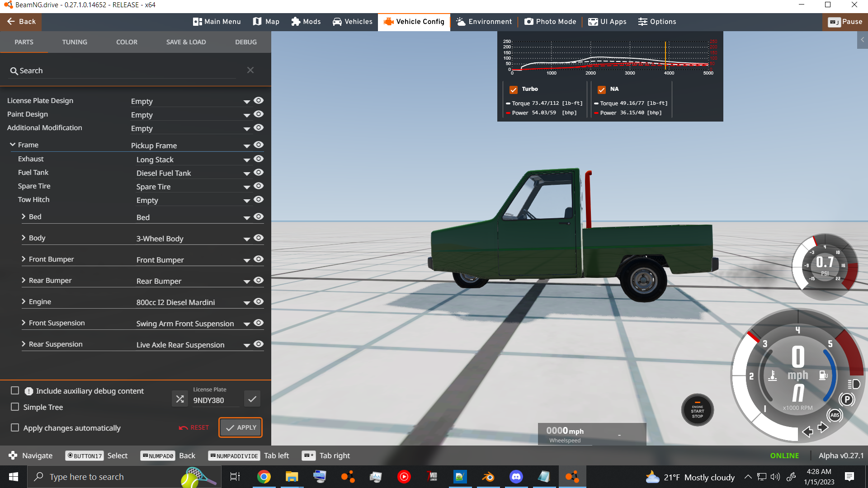868x488 pixels.
Task: Expand the Front Bumper node
Action: pos(24,259)
